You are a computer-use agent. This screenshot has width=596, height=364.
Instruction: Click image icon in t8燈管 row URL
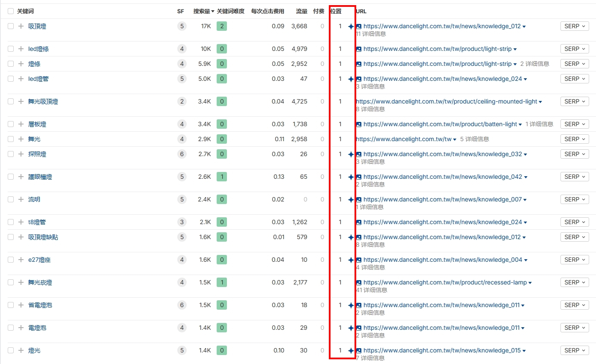pos(359,222)
